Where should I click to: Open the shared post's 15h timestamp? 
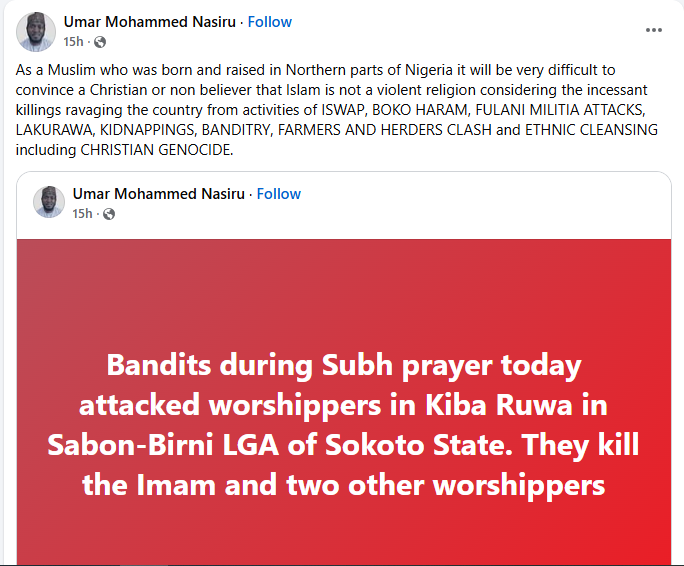coord(82,214)
